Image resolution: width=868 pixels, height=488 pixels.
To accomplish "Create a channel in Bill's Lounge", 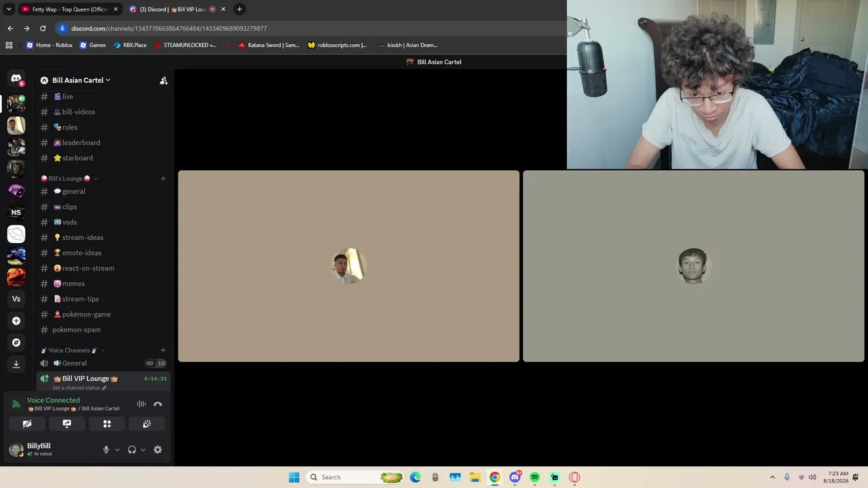I will (x=163, y=179).
